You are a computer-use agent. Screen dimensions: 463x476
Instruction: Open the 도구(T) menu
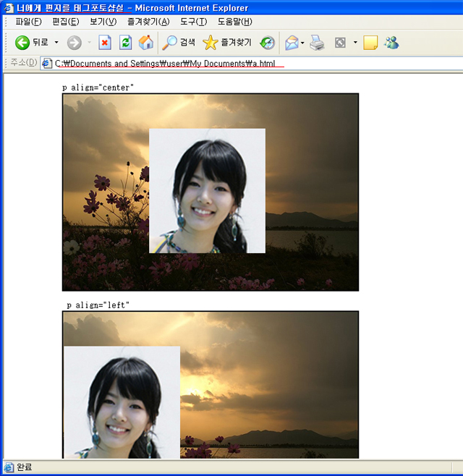pos(194,22)
